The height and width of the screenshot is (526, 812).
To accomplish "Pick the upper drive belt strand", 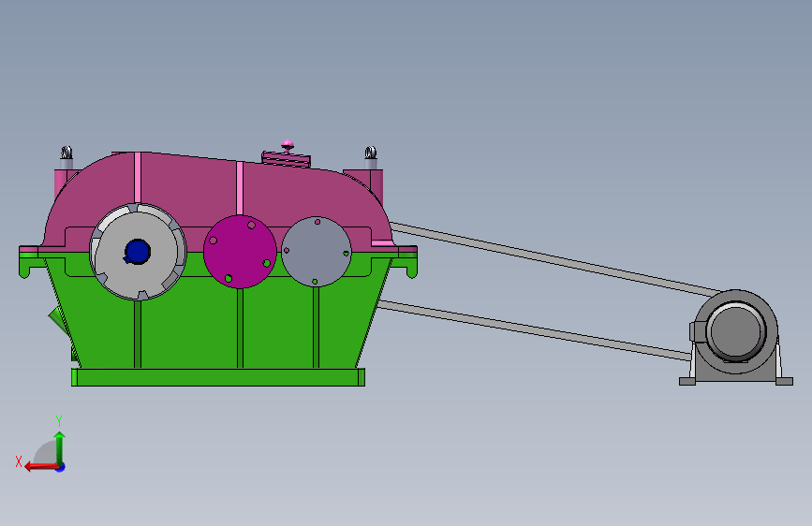I will click(x=554, y=259).
